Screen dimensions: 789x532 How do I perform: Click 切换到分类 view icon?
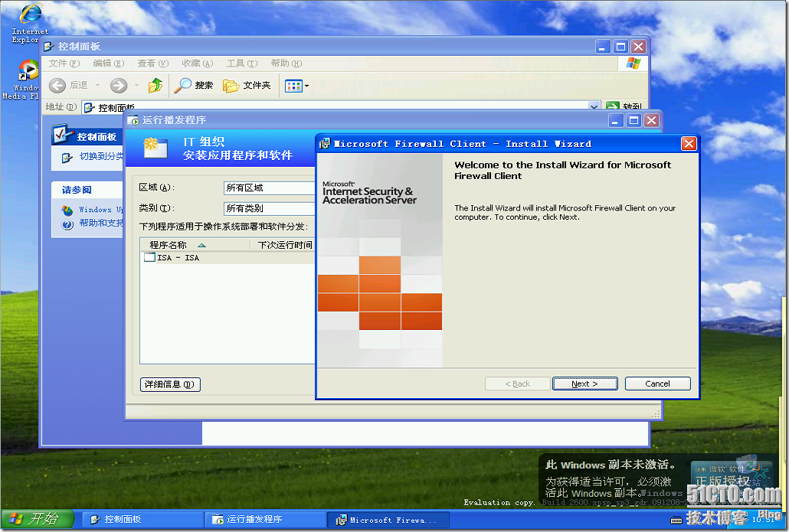pyautogui.click(x=67, y=158)
